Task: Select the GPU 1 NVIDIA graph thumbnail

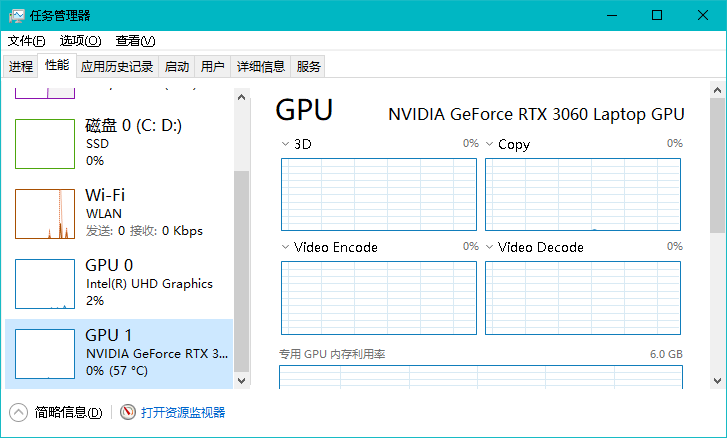Action: (45, 353)
